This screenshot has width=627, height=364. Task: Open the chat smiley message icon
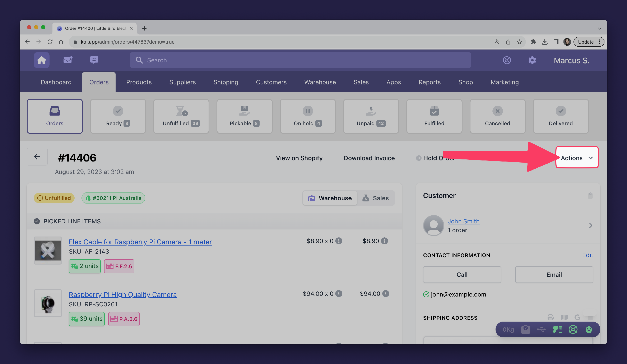coord(94,60)
